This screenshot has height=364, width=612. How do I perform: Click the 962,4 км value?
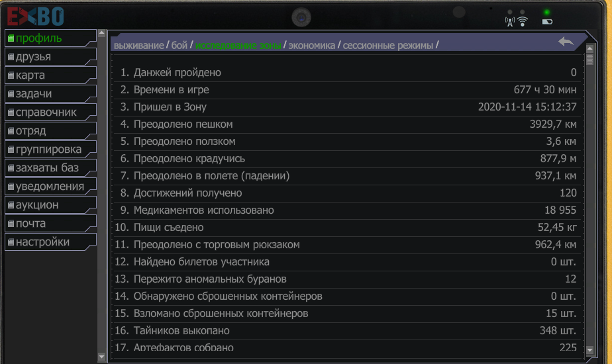coord(556,245)
